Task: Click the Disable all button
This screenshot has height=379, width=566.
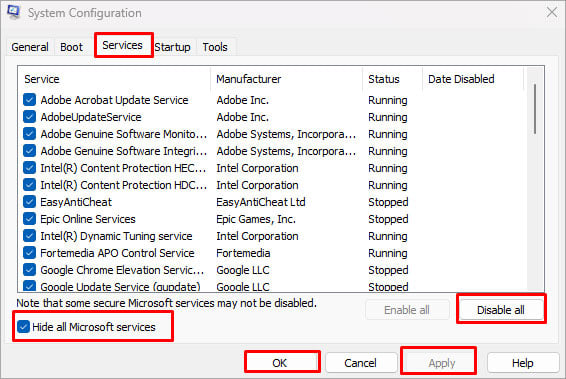Action: point(501,310)
